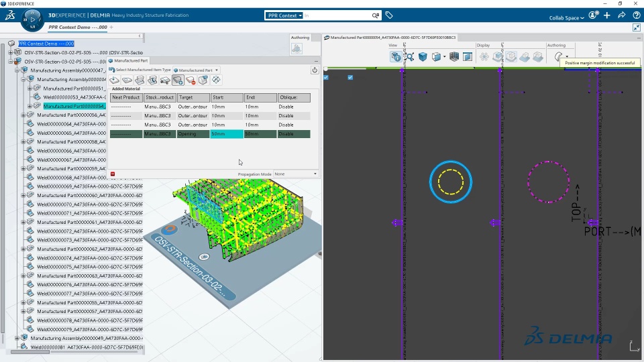The width and height of the screenshot is (644, 362).
Task: Click the info cube icon in View section
Action: (396, 56)
